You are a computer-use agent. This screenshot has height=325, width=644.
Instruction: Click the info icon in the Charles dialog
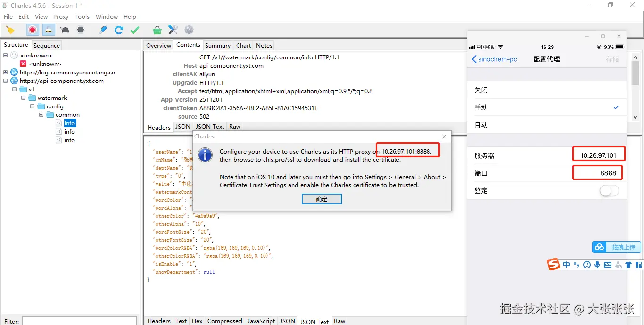[205, 155]
